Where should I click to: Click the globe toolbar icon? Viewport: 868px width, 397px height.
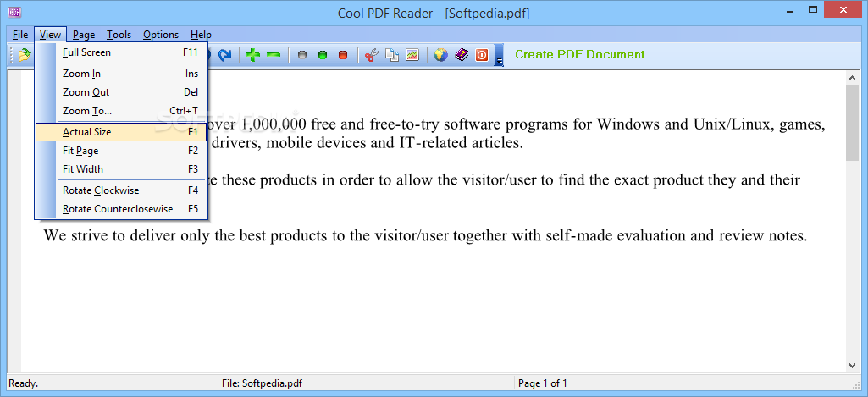[440, 55]
